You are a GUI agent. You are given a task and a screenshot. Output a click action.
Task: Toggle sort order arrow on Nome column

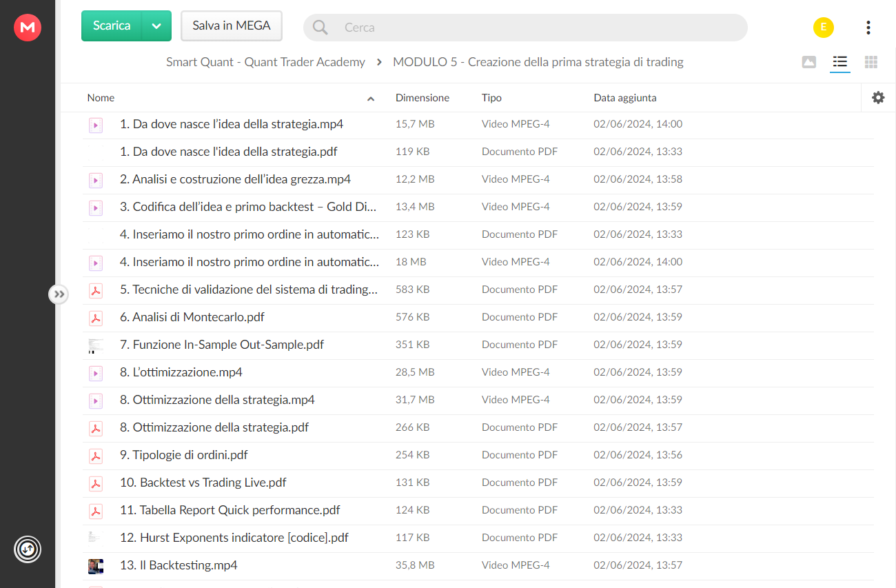[371, 99]
